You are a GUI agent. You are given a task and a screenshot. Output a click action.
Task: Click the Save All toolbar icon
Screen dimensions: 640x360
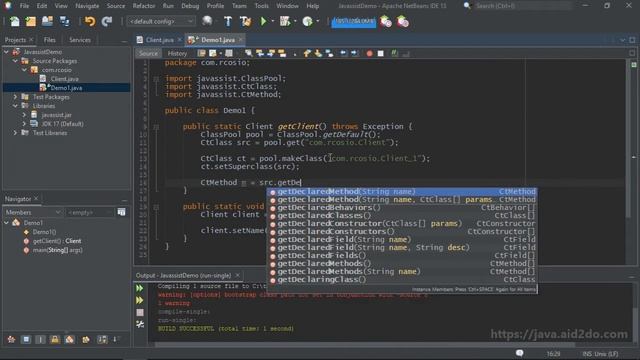pos(64,21)
